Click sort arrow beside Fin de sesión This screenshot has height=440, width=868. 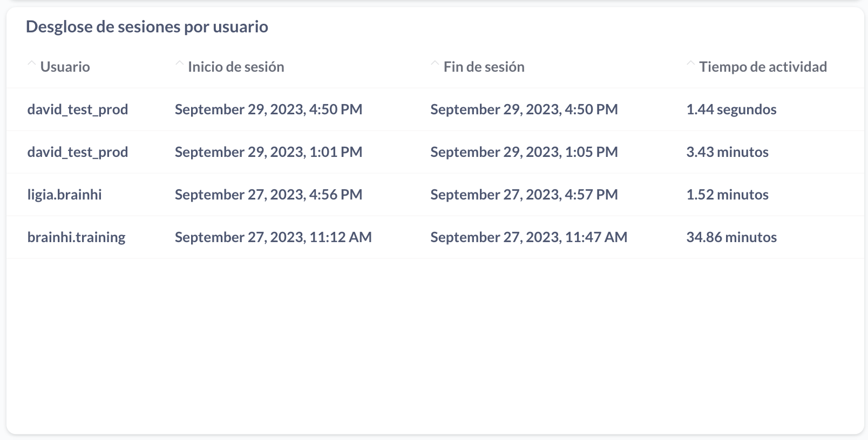(x=435, y=64)
